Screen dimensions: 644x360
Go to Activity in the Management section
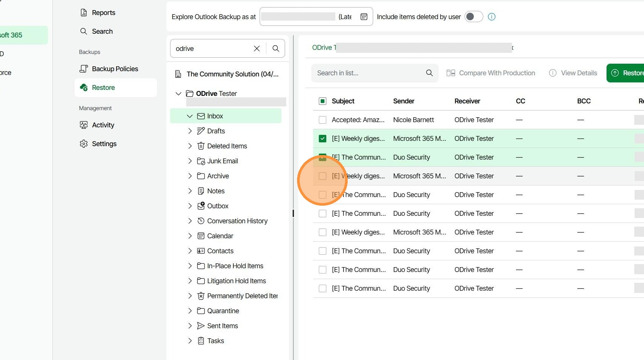click(x=103, y=125)
